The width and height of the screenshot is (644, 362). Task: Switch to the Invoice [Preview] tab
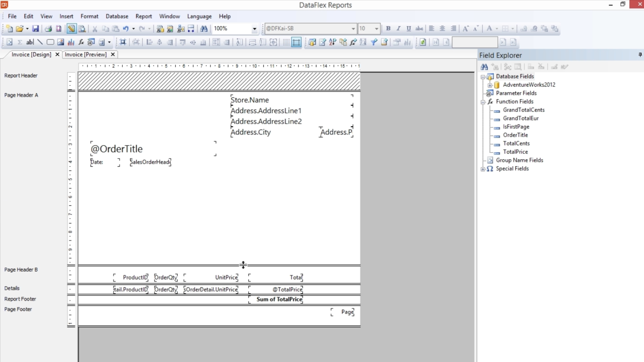86,54
